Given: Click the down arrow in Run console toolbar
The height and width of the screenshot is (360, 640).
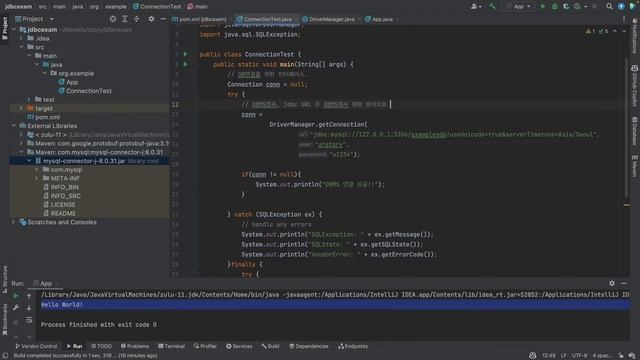Looking at the screenshot, I should coord(29,308).
